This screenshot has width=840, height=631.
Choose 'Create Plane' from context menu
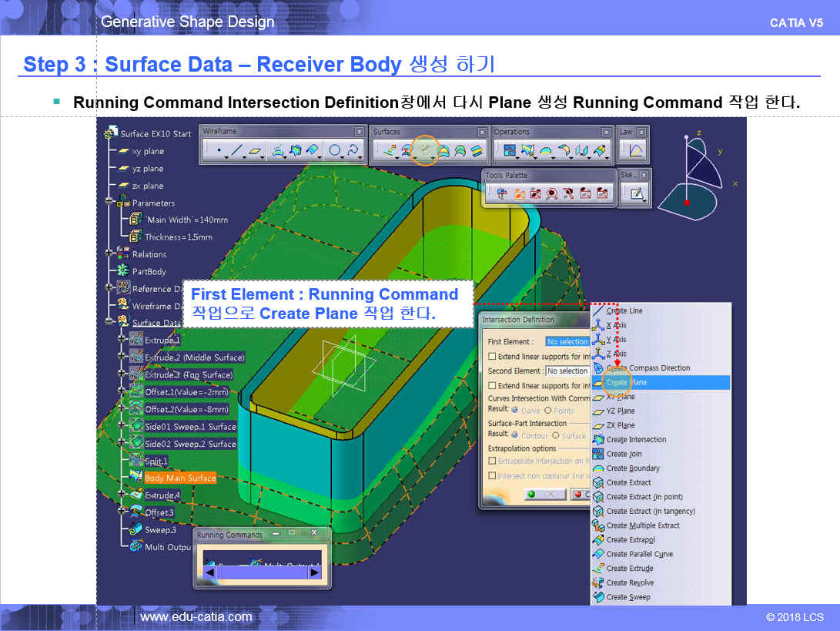point(626,382)
